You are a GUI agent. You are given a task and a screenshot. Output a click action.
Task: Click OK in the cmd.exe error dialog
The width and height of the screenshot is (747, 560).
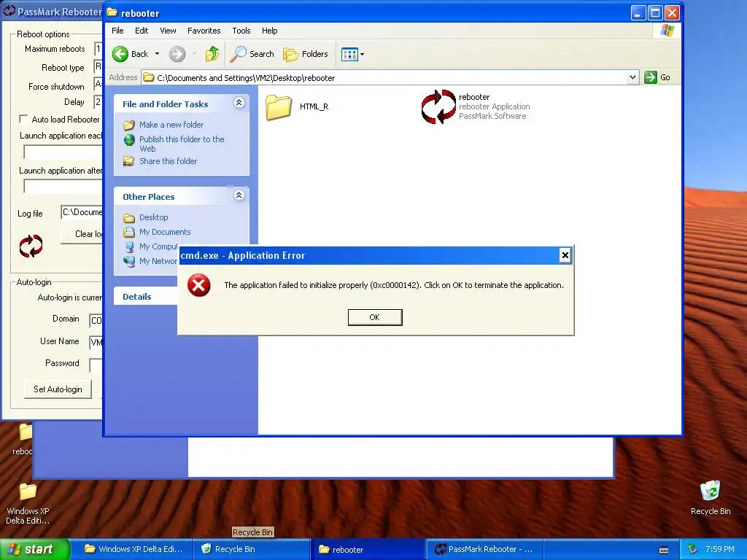[x=375, y=317]
